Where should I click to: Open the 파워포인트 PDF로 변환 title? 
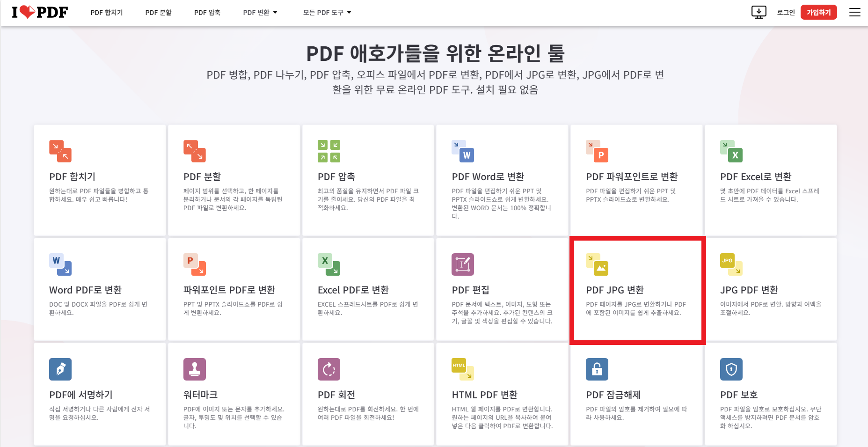[229, 290]
